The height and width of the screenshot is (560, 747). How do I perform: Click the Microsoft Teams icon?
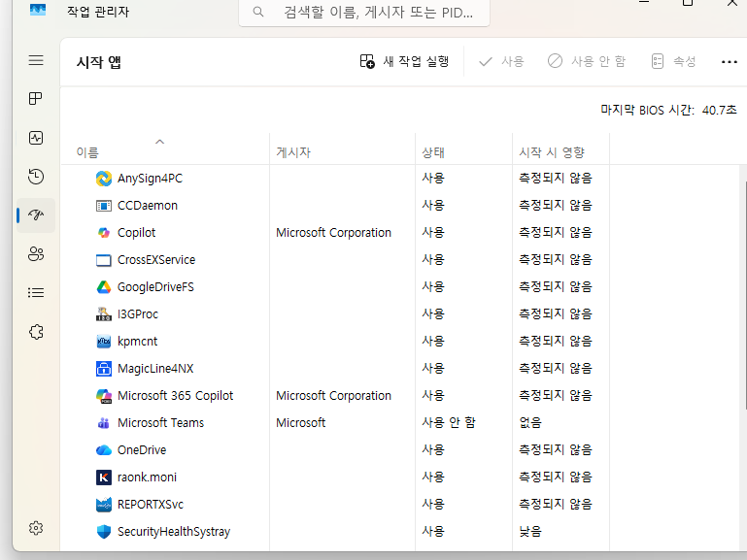point(104,423)
